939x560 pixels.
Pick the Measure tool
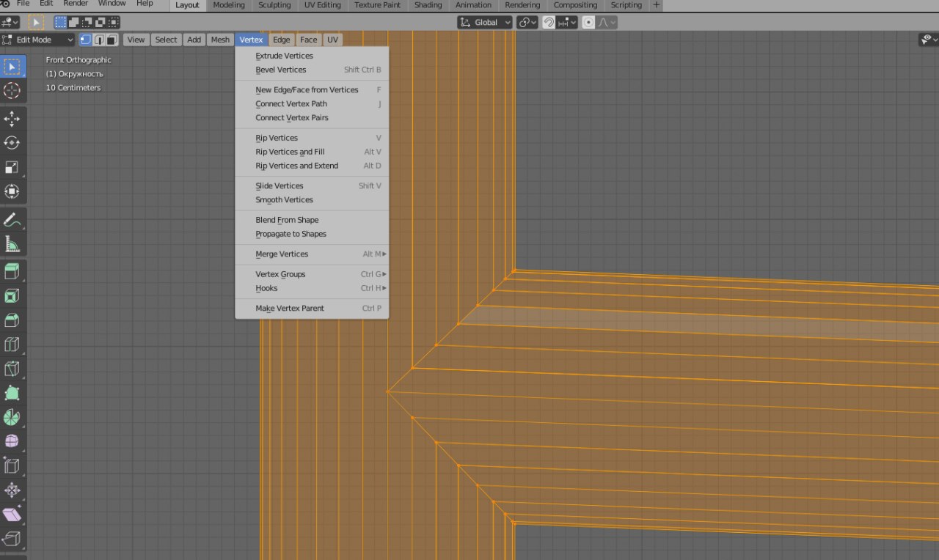pos(12,244)
